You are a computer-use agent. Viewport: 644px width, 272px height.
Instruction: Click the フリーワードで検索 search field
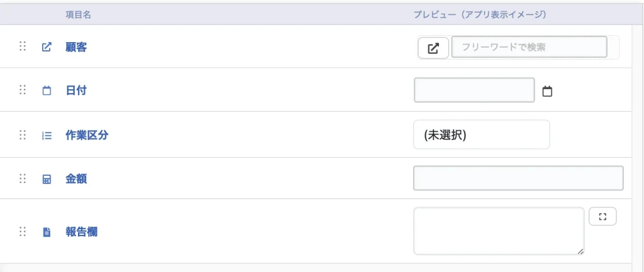[529, 47]
